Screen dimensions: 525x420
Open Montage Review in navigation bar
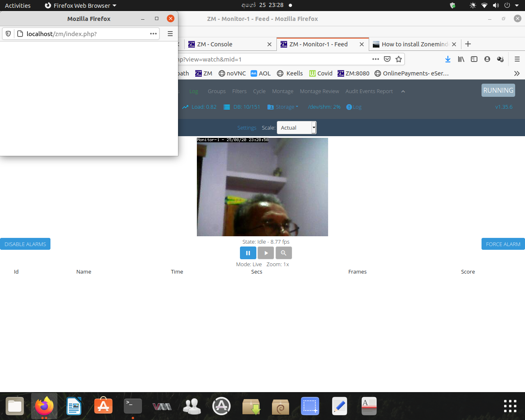[x=320, y=91]
